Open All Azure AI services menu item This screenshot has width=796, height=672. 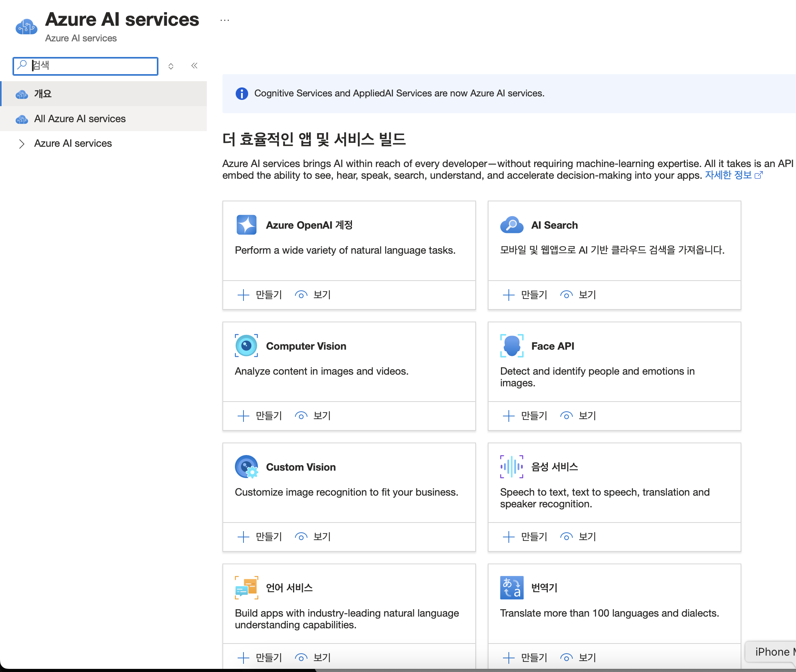click(x=80, y=119)
